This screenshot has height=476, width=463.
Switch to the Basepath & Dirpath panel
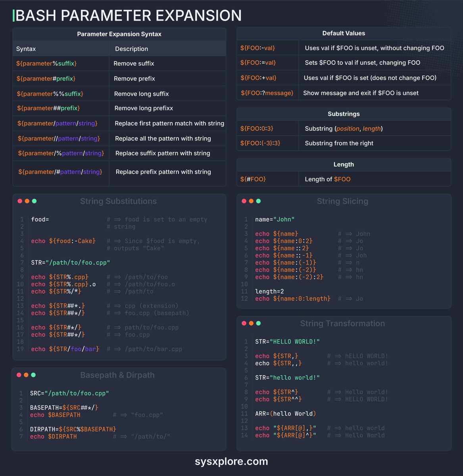117,375
